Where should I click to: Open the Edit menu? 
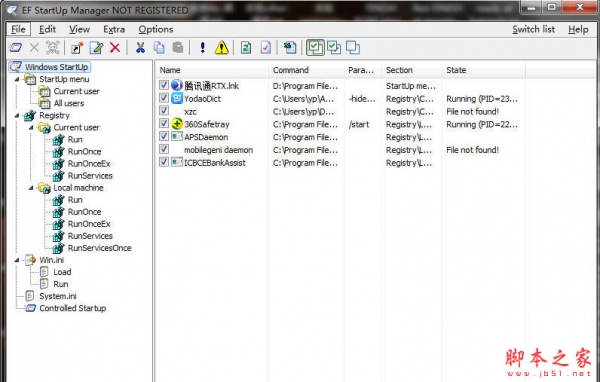coord(47,29)
